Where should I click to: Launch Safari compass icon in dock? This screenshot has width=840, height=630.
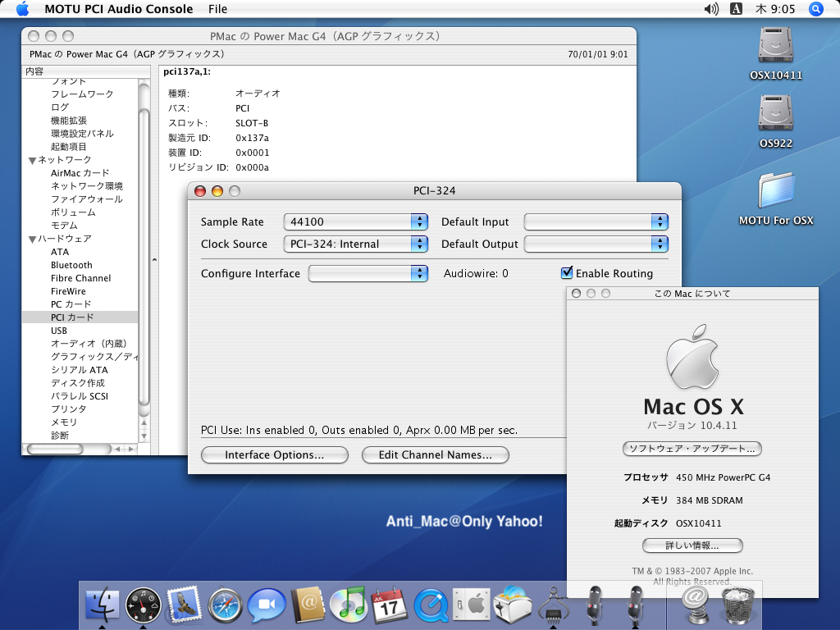pyautogui.click(x=226, y=605)
